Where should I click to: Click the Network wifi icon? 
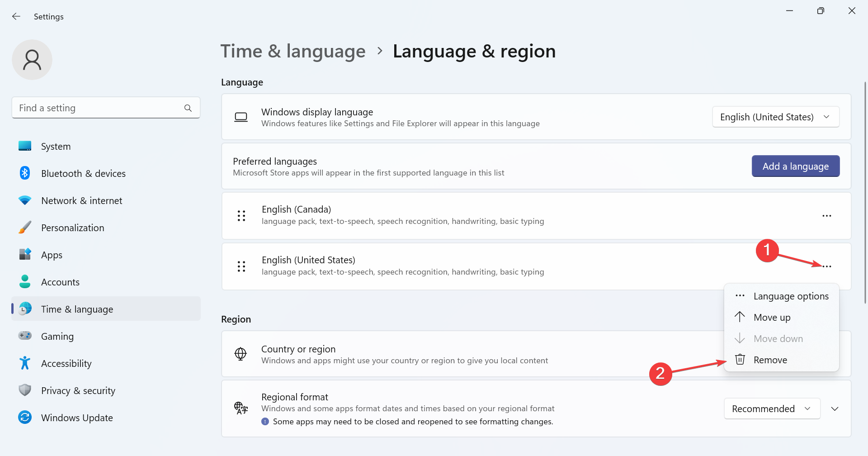coord(25,200)
